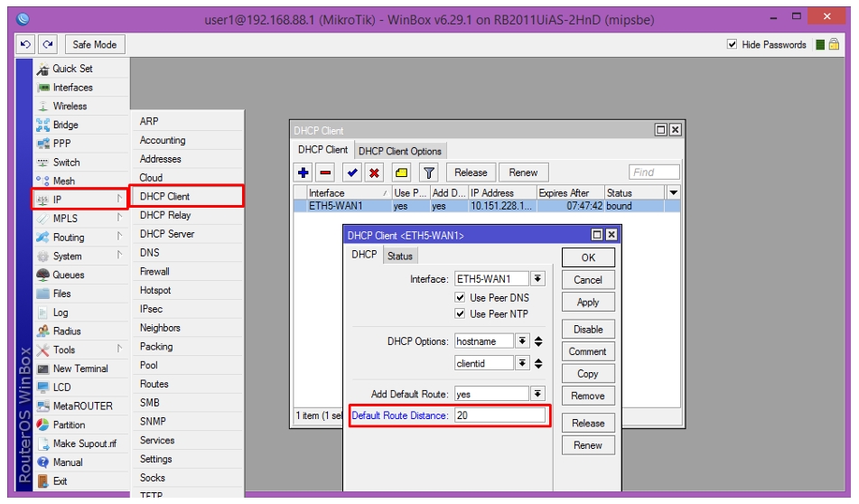Click the Apply button
This screenshot has height=504, width=859.
click(588, 303)
